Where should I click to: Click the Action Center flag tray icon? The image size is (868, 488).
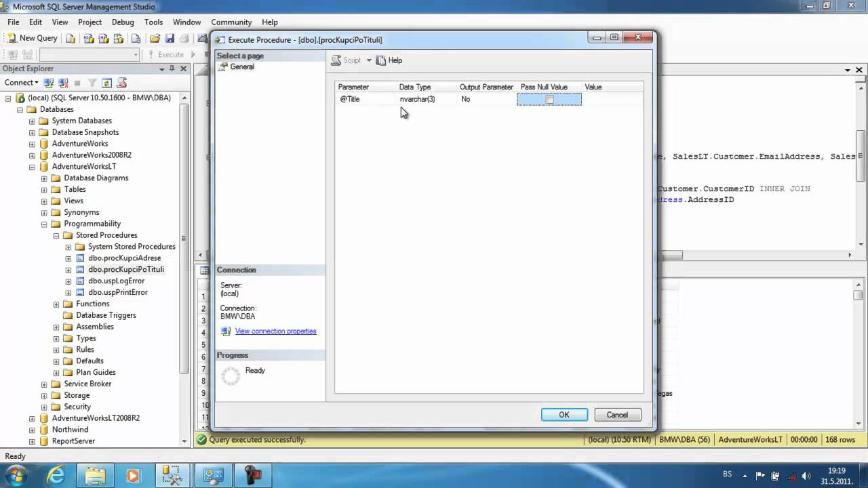click(760, 476)
